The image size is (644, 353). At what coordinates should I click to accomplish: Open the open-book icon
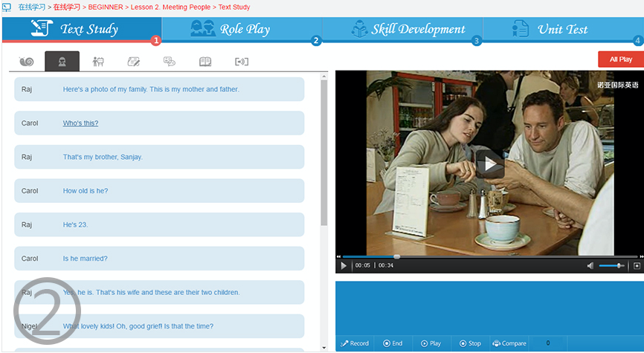(x=205, y=62)
